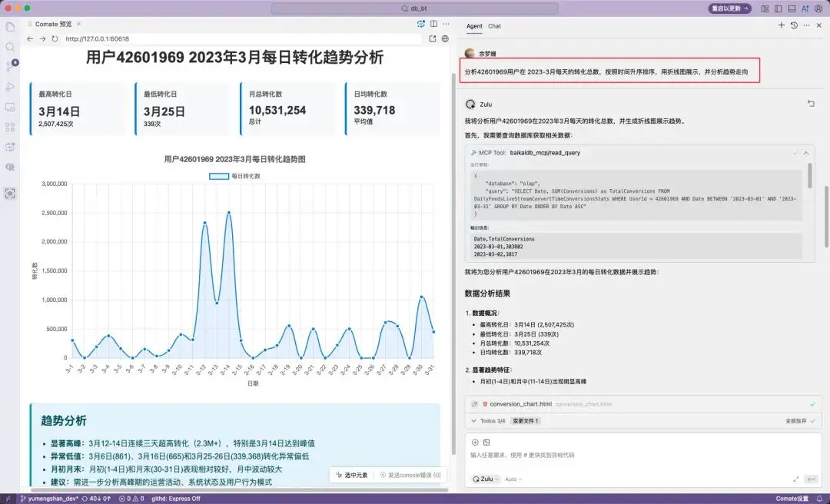830x504 pixels.
Task: Click sync changes 40↓ 0↑ in status bar
Action: coord(97,499)
